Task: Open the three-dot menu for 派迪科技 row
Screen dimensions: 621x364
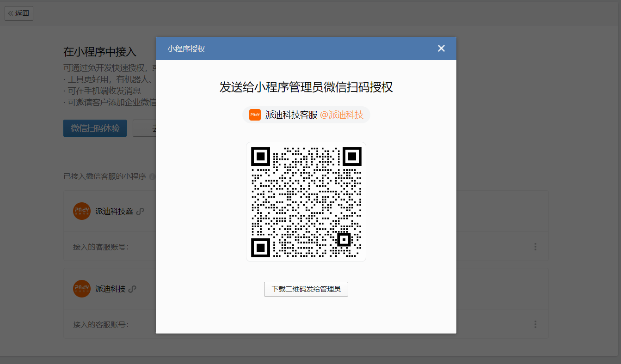Action: [535, 324]
